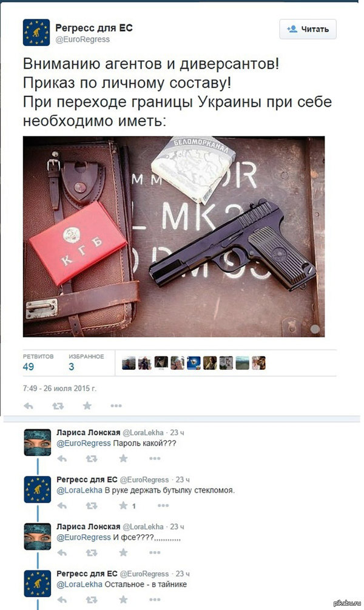Reply to the Пароль какой??? tweet

point(62,458)
